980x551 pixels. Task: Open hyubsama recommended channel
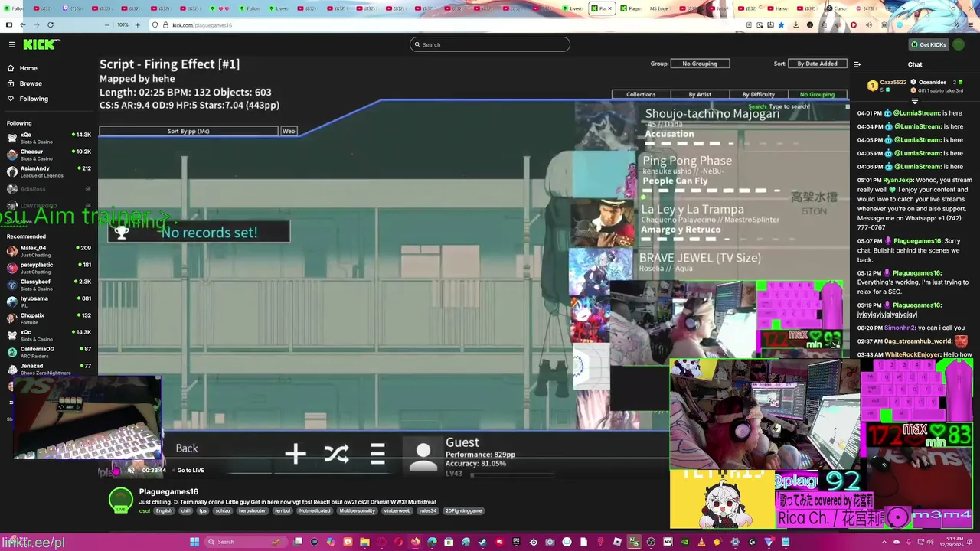click(47, 302)
